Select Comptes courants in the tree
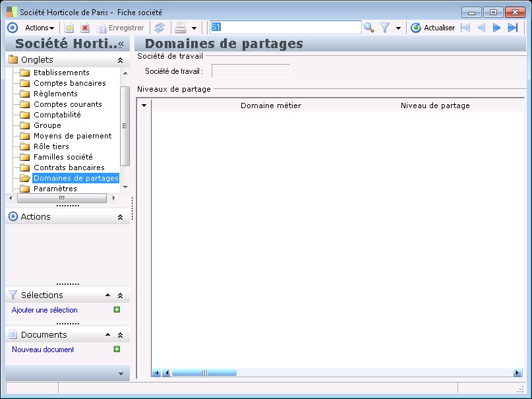The width and height of the screenshot is (532, 399). [x=67, y=104]
